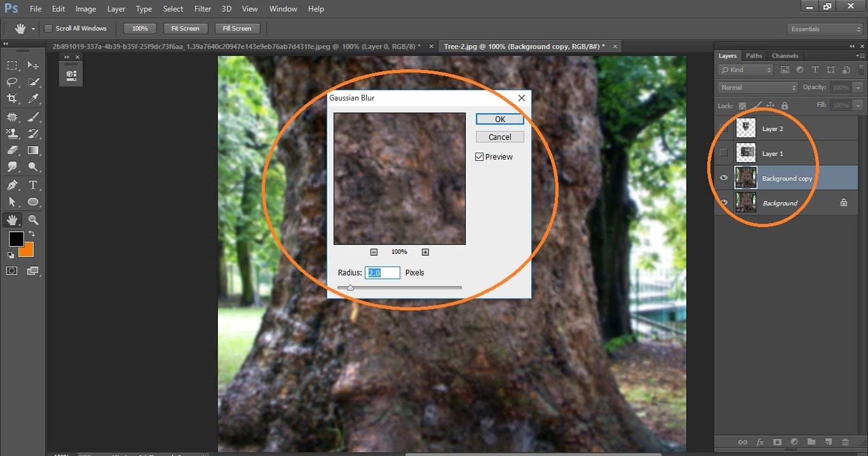Open the Filter menu
The width and height of the screenshot is (868, 456).
pos(202,8)
